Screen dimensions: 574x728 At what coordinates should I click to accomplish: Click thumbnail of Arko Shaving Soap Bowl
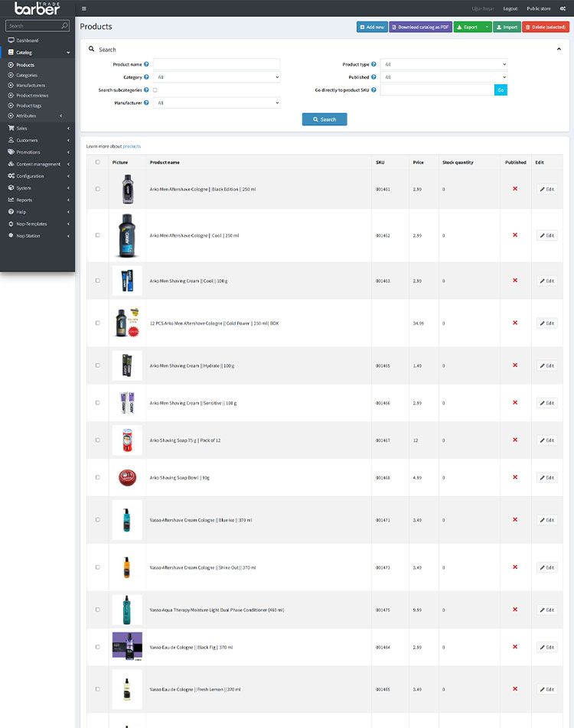click(127, 477)
